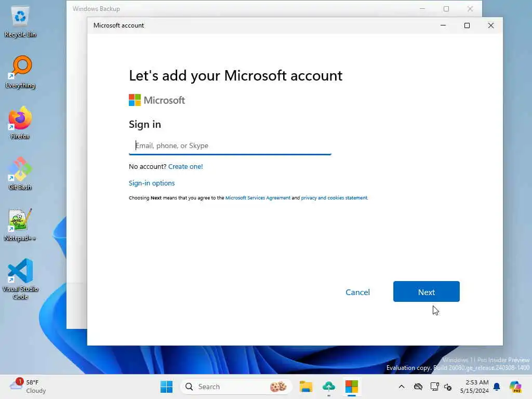Maximize the Windows Backup window
Image resolution: width=532 pixels, height=399 pixels.
(446, 9)
